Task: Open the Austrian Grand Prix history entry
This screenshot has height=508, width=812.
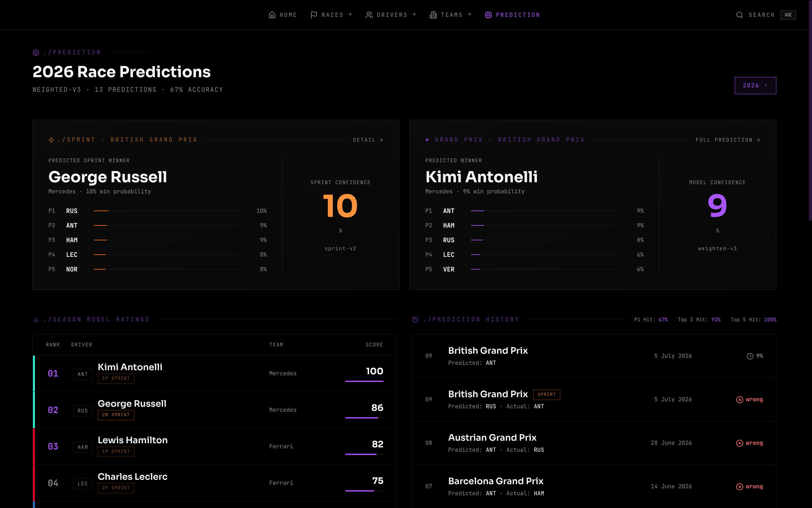Action: (x=594, y=443)
